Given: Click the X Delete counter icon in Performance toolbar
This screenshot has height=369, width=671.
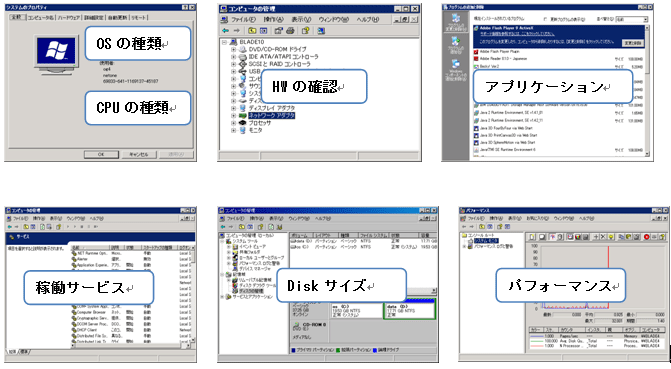Looking at the screenshot, I should 603,237.
